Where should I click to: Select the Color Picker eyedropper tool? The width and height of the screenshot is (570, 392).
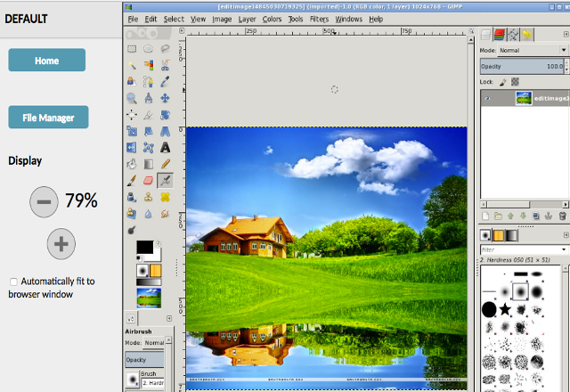(165, 82)
